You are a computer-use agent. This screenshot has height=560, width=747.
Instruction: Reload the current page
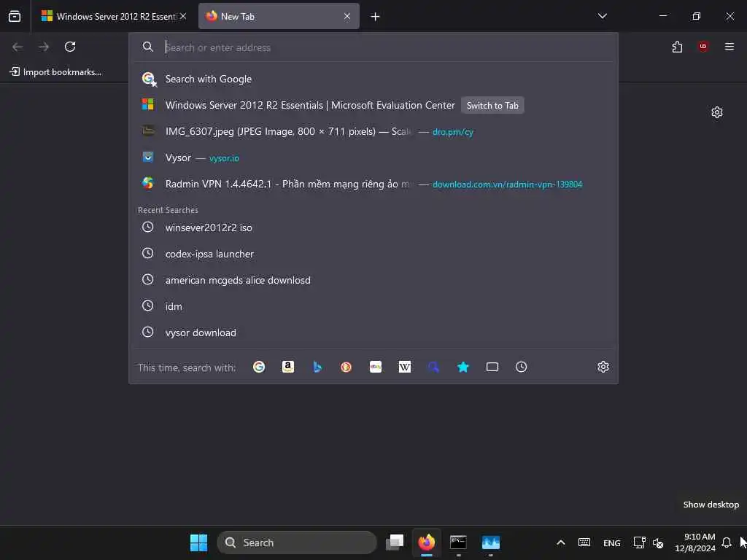point(70,47)
